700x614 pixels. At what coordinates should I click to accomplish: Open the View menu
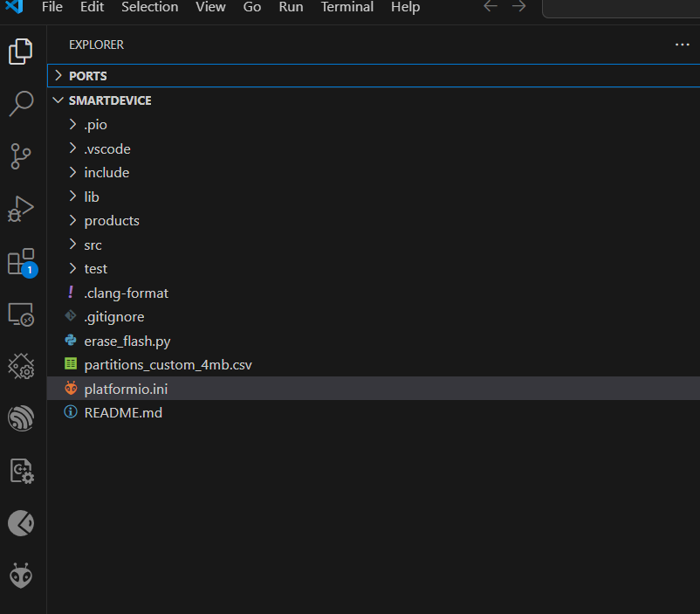click(x=210, y=7)
